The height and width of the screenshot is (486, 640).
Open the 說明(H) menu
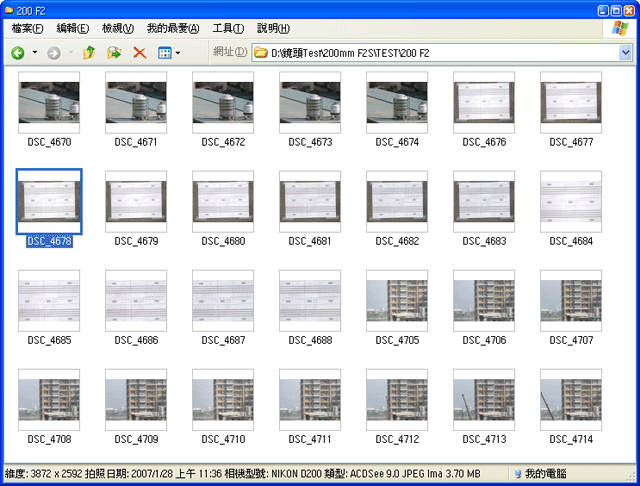coord(273,28)
